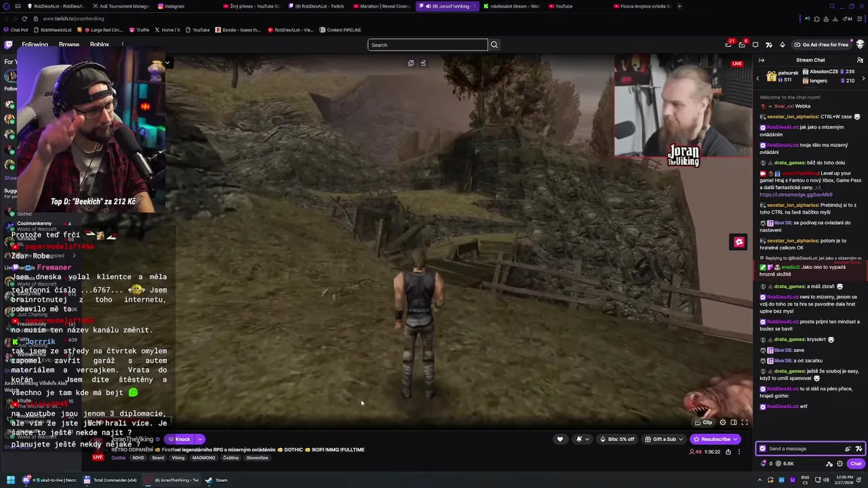The height and width of the screenshot is (488, 868).
Task: Open Total Commander from the taskbar
Action: (x=110, y=480)
